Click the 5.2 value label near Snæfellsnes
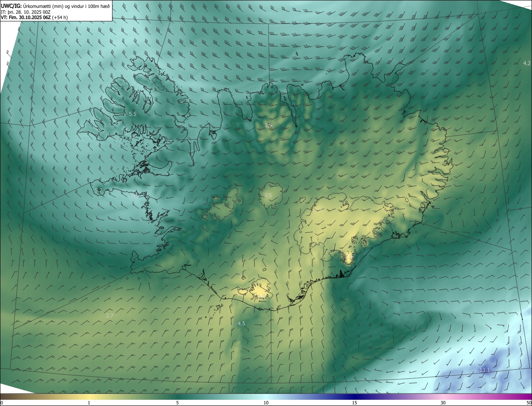532x406 pixels. 99,190
